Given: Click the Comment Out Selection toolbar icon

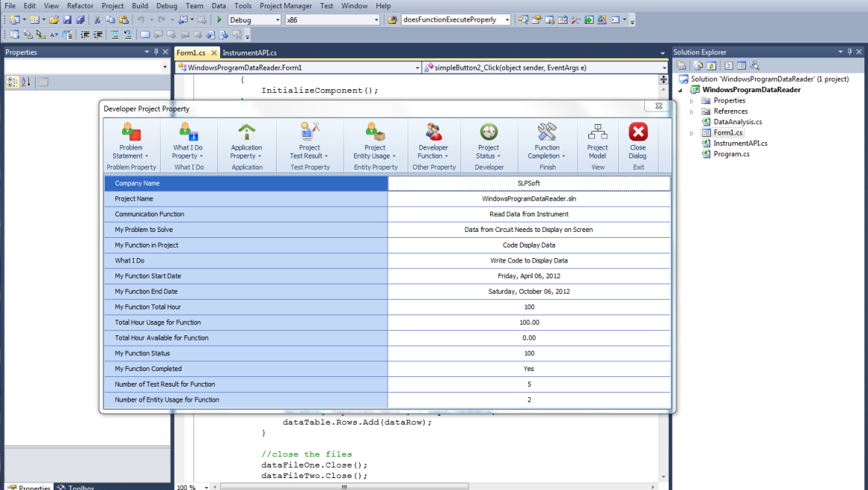Looking at the screenshot, I should pos(115,35).
